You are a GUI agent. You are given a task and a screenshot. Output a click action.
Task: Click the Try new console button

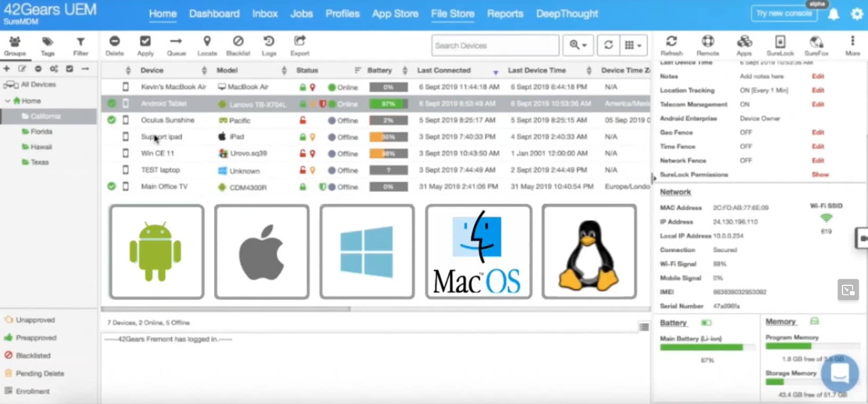784,13
